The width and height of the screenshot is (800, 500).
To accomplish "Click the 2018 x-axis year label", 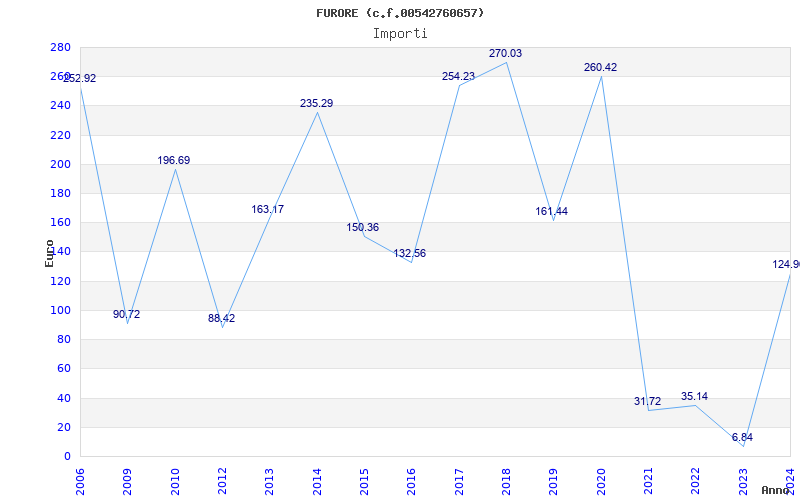I will coord(507,482).
